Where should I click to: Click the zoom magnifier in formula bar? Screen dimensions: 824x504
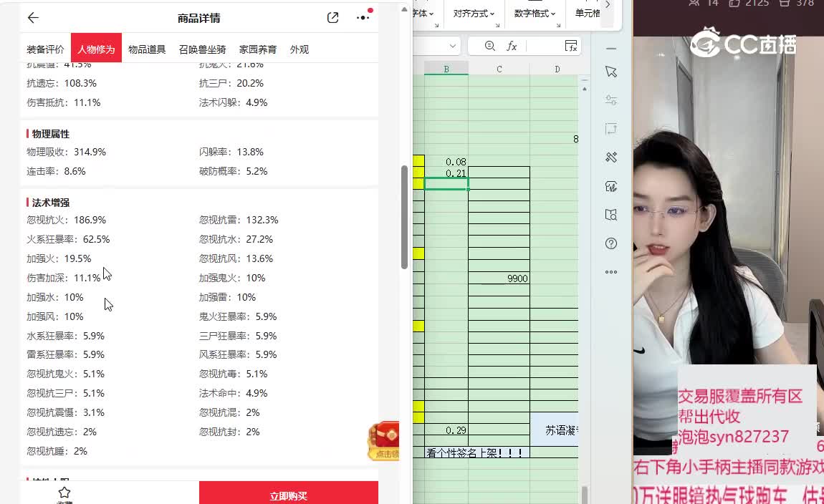[490, 47]
